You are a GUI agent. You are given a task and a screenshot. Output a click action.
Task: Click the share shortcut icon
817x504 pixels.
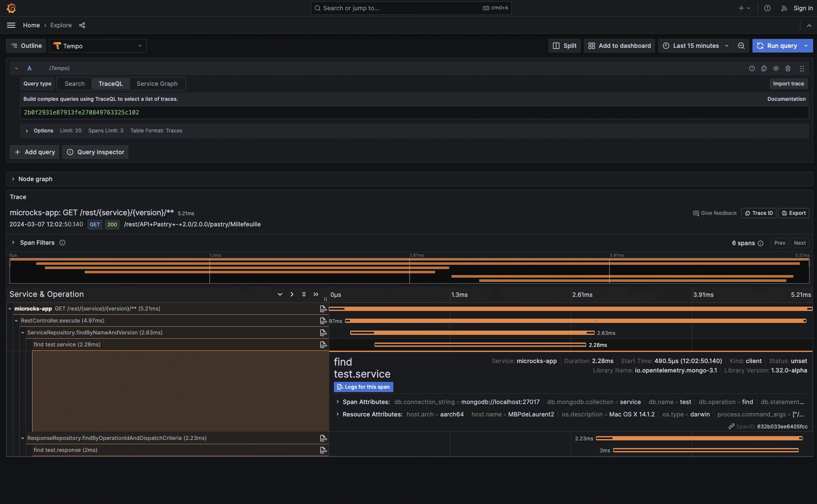tap(82, 25)
